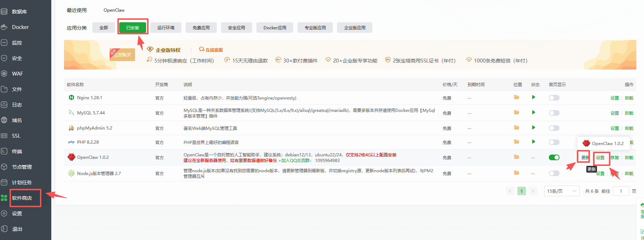644x240 pixels.
Task: Switch to the 企业版应用 tab
Action: click(355, 28)
